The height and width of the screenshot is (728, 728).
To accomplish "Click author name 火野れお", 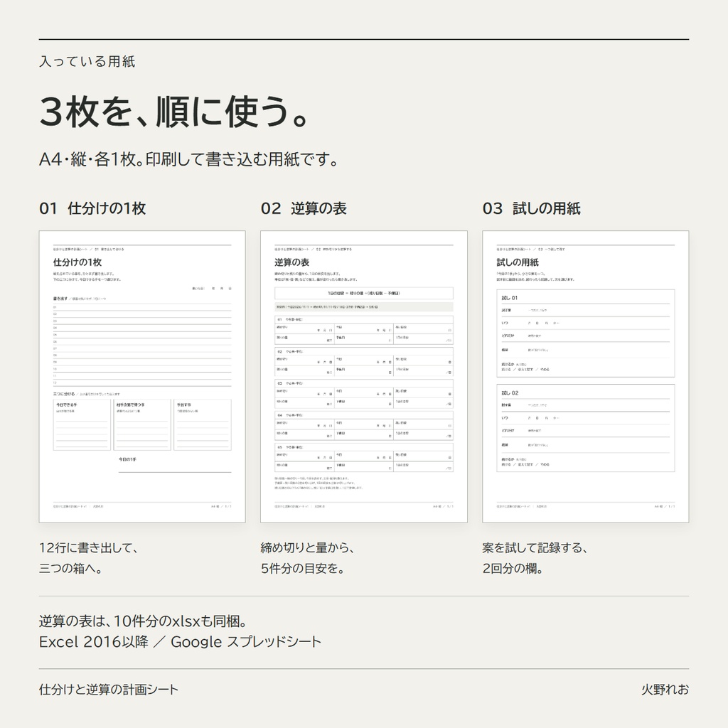I will (665, 690).
